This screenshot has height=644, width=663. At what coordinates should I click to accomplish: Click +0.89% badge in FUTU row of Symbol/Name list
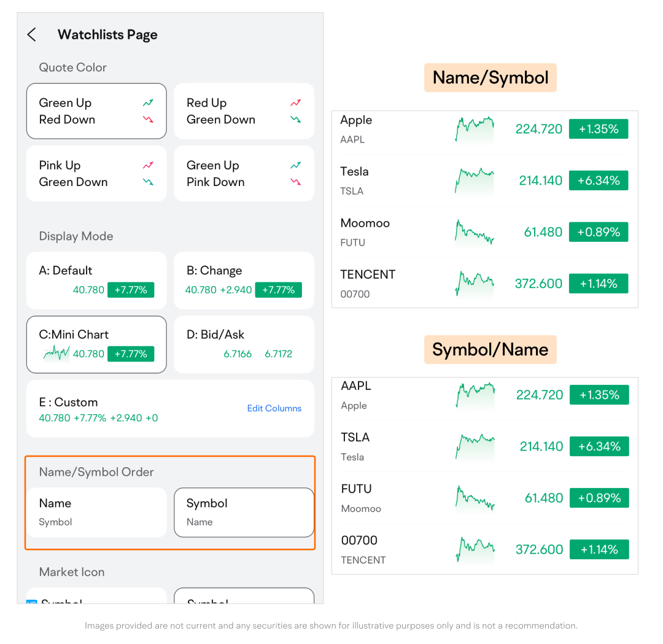coord(599,498)
